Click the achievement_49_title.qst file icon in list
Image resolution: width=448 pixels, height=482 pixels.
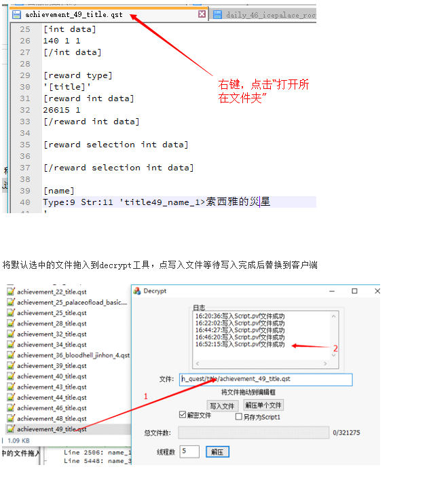[x=11, y=429]
